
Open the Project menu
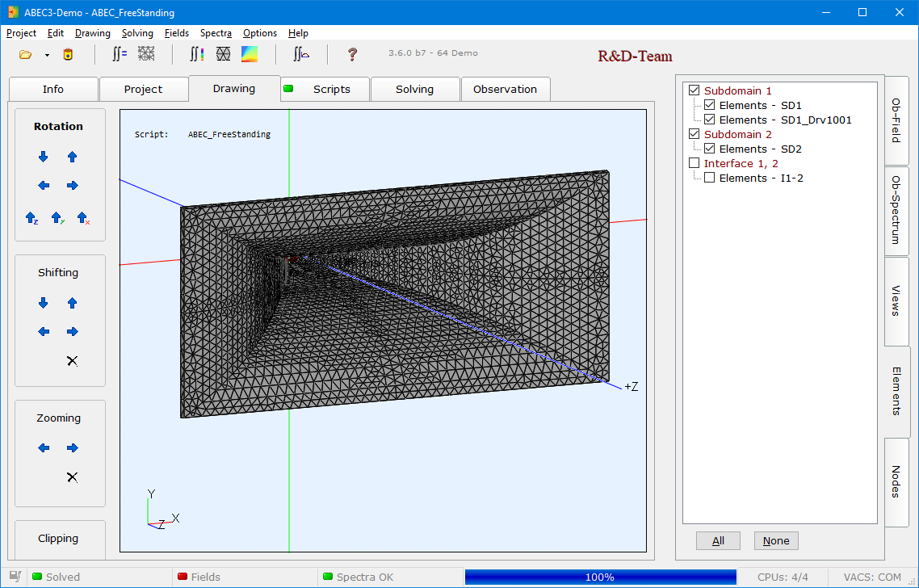(21, 33)
